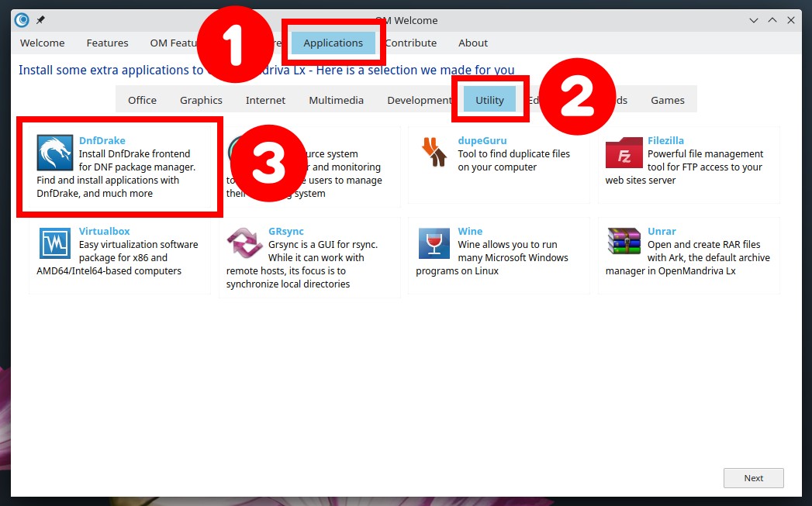
Task: Click the 'Grsync is a GUI for rsync' description
Action: tap(302, 264)
